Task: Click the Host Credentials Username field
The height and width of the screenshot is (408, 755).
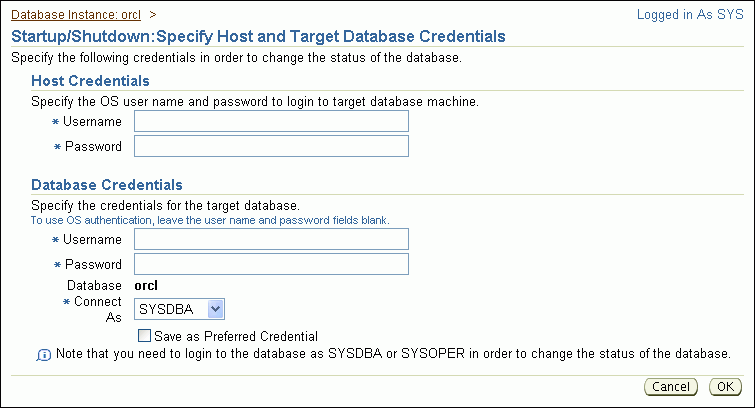Action: 271,121
